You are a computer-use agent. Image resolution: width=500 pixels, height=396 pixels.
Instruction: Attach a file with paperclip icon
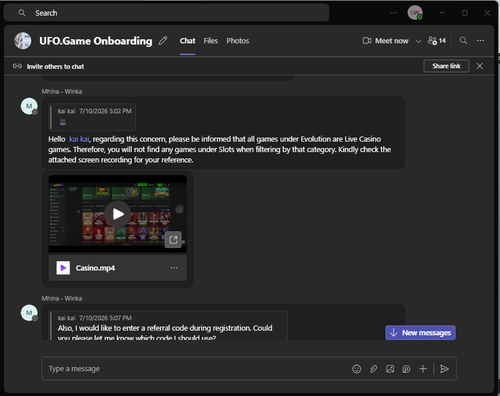tap(373, 369)
